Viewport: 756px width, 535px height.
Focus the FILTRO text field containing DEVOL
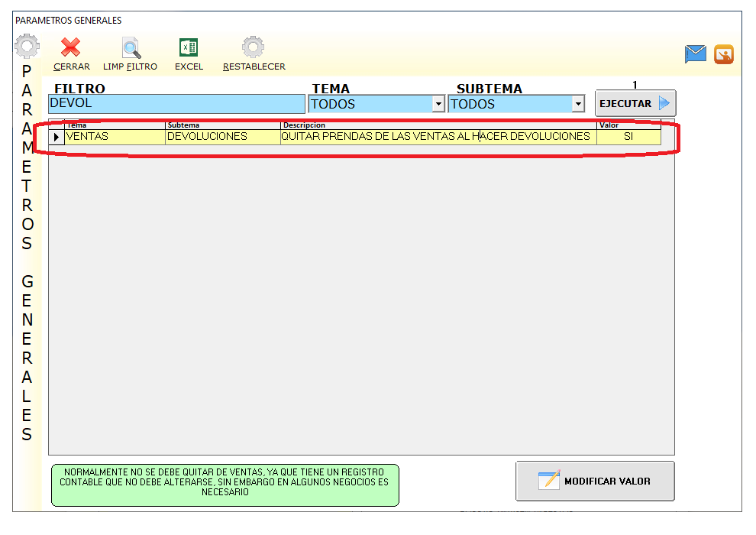click(x=176, y=104)
